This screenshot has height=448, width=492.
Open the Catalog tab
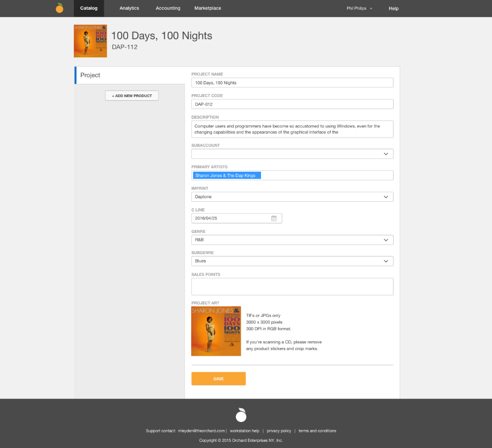[x=89, y=8]
